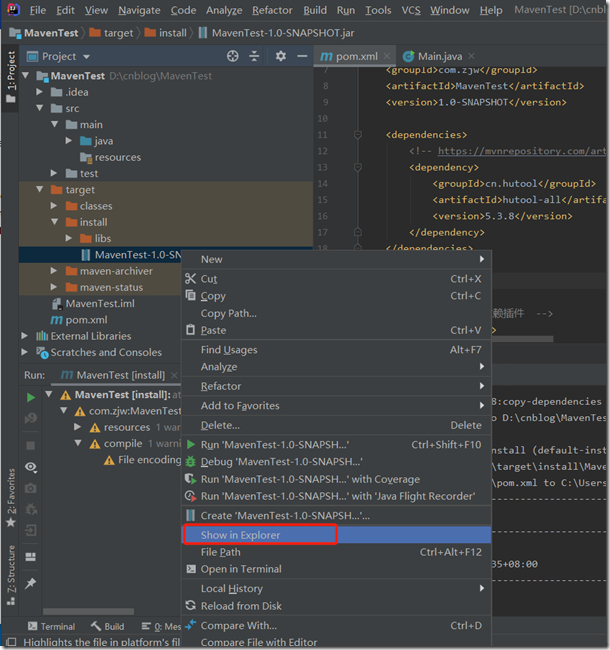Click the tool window toggle icon in status bar
610x650 pixels.
pos(11,642)
